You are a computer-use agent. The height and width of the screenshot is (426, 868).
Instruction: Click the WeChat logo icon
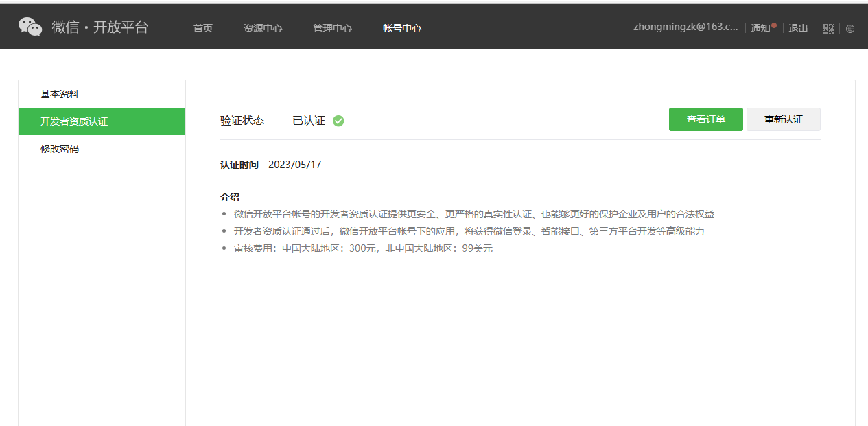pyautogui.click(x=30, y=27)
